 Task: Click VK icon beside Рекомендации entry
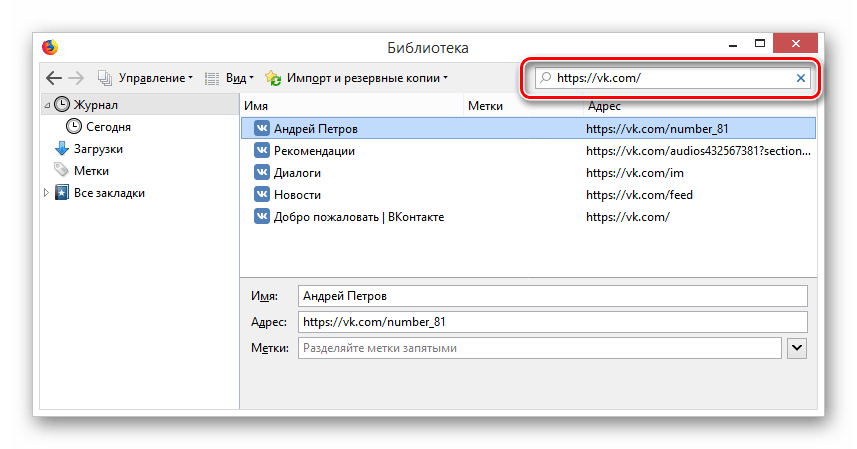262,151
